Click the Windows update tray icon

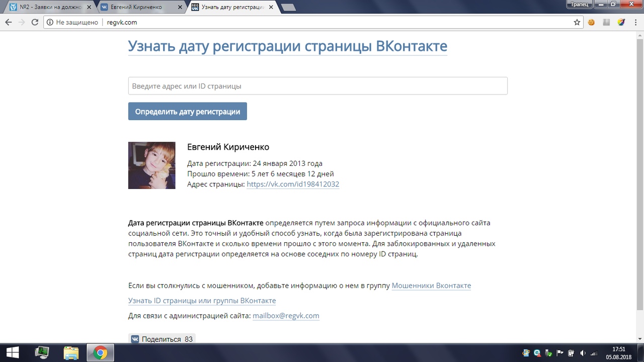point(526,353)
